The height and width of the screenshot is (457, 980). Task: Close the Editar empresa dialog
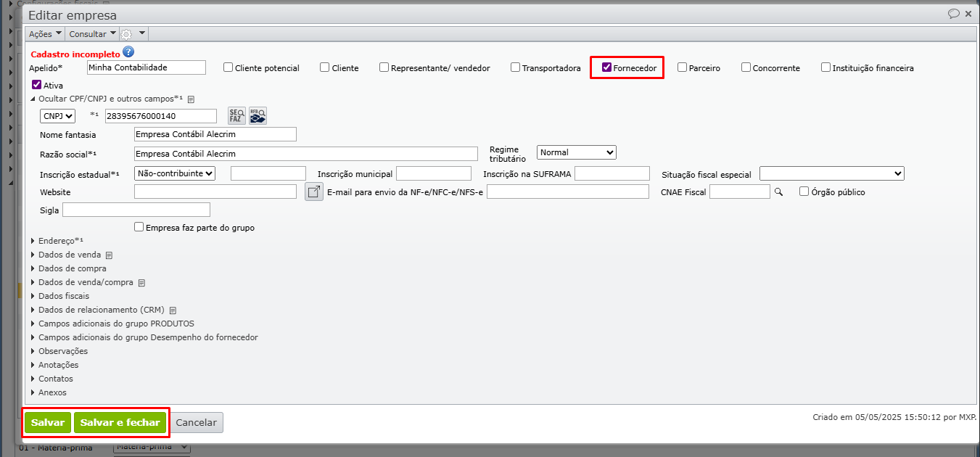tap(968, 14)
